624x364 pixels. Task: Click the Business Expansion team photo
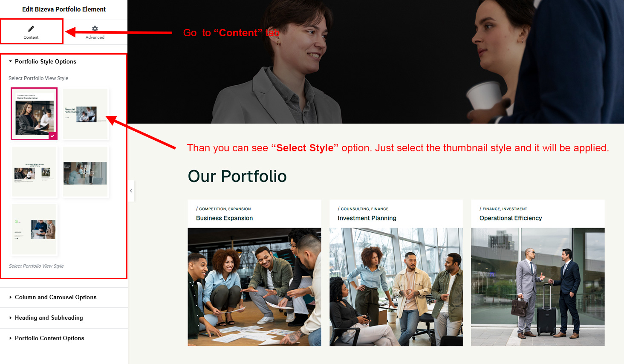click(x=254, y=287)
